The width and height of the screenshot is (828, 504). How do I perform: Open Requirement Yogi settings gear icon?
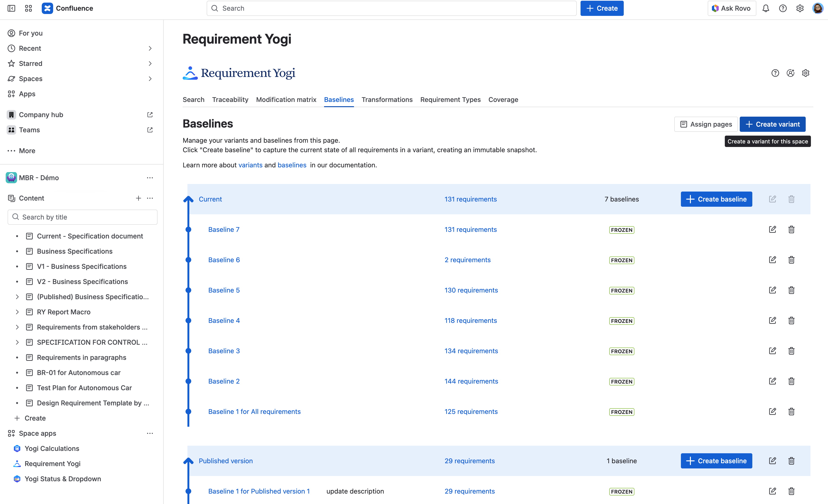click(805, 73)
